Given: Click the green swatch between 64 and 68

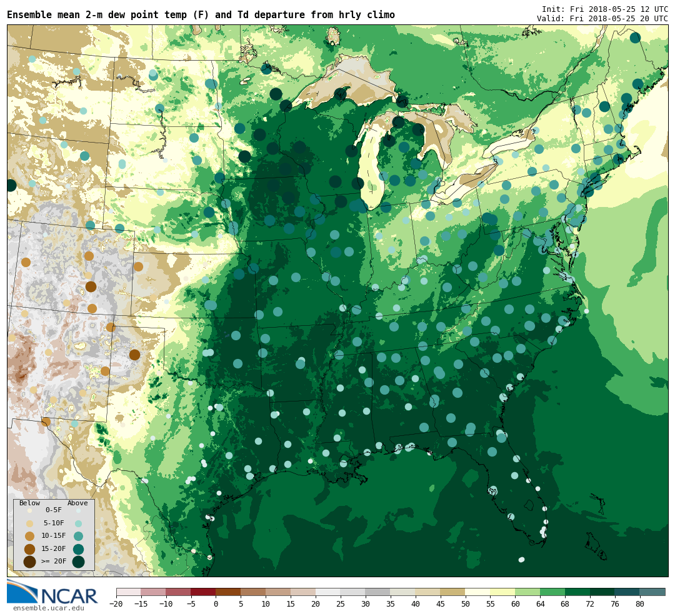Looking at the screenshot, I should [x=552, y=592].
